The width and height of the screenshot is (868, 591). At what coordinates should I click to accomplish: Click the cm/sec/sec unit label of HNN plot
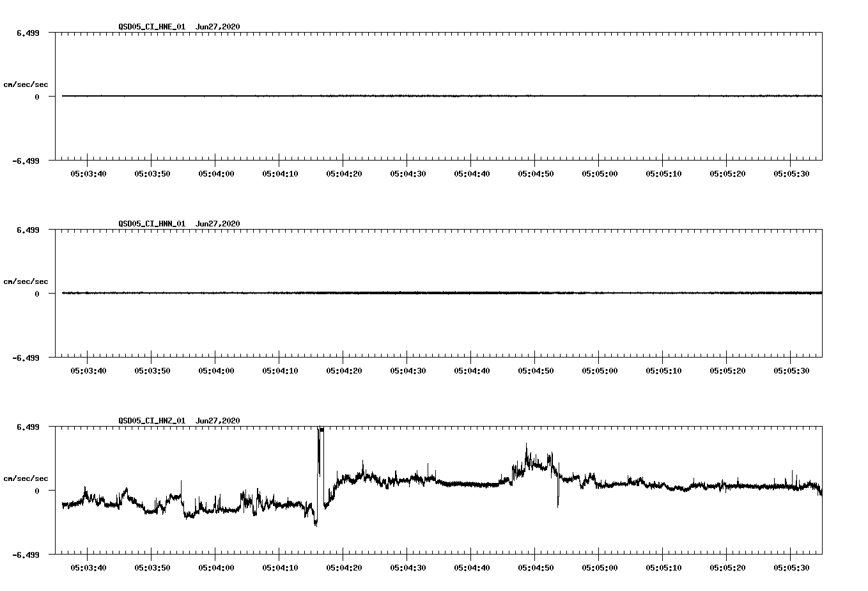pyautogui.click(x=26, y=281)
